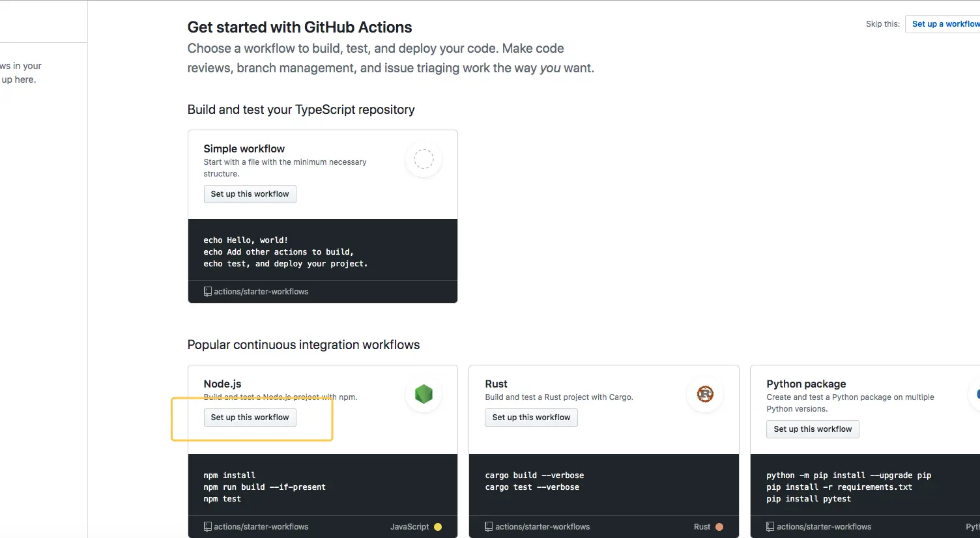Click the 'Skip this:' label
The width and height of the screenshot is (980, 538).
883,24
